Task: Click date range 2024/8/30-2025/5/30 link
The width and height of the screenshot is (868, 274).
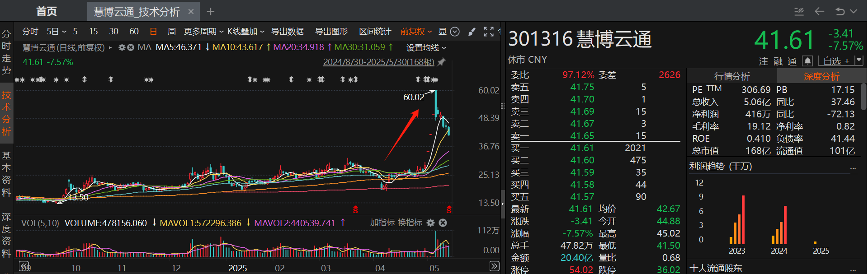Action: click(x=378, y=62)
